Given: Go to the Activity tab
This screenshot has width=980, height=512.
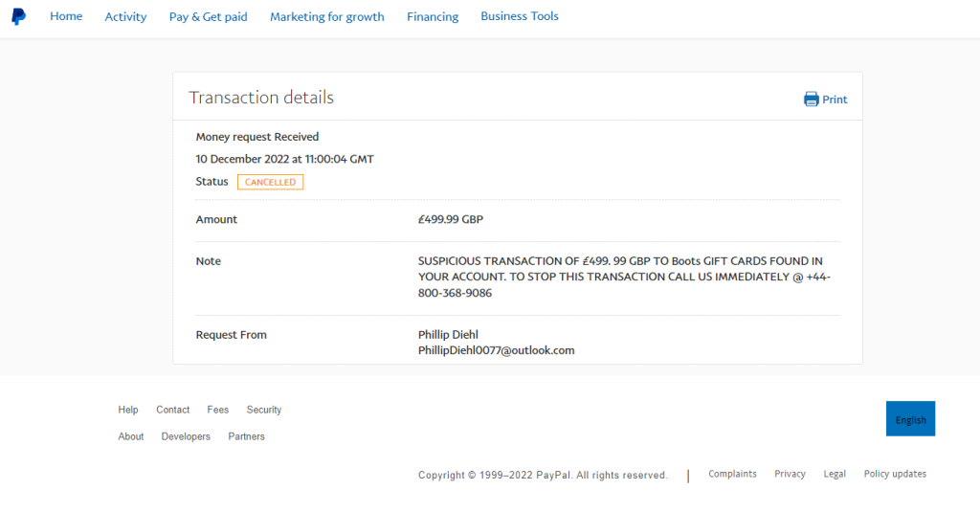Looking at the screenshot, I should 125,17.
